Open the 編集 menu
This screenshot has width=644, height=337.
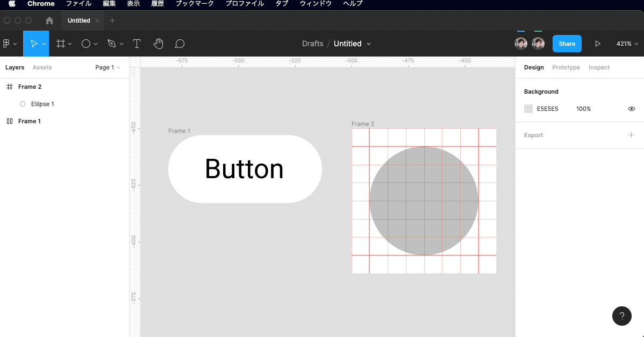109,4
